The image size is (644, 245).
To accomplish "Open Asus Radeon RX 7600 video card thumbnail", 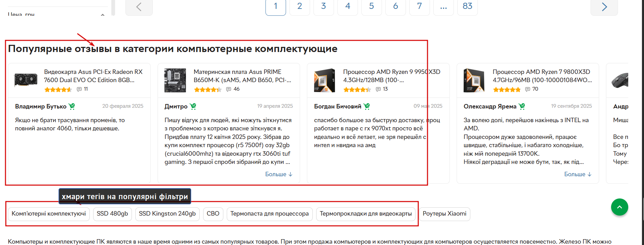I will tap(26, 80).
